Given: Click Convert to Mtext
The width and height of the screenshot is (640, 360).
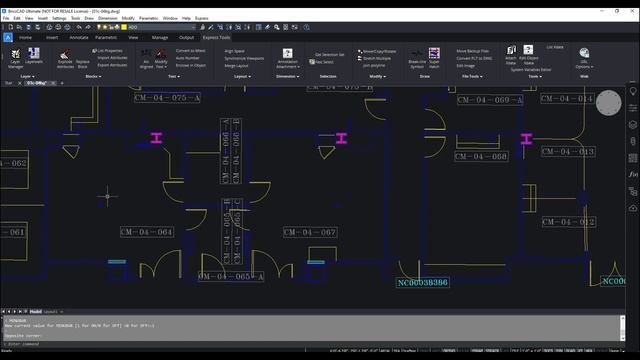Looking at the screenshot, I should (x=191, y=51).
